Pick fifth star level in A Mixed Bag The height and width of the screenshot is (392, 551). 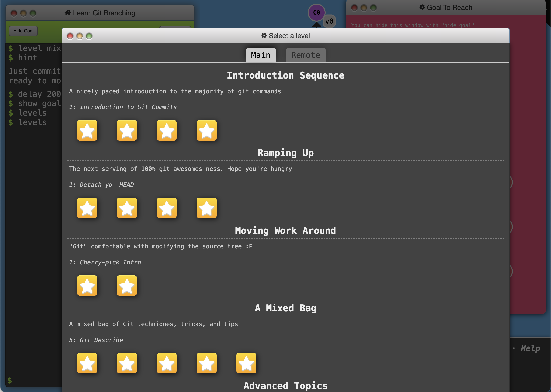tap(246, 363)
